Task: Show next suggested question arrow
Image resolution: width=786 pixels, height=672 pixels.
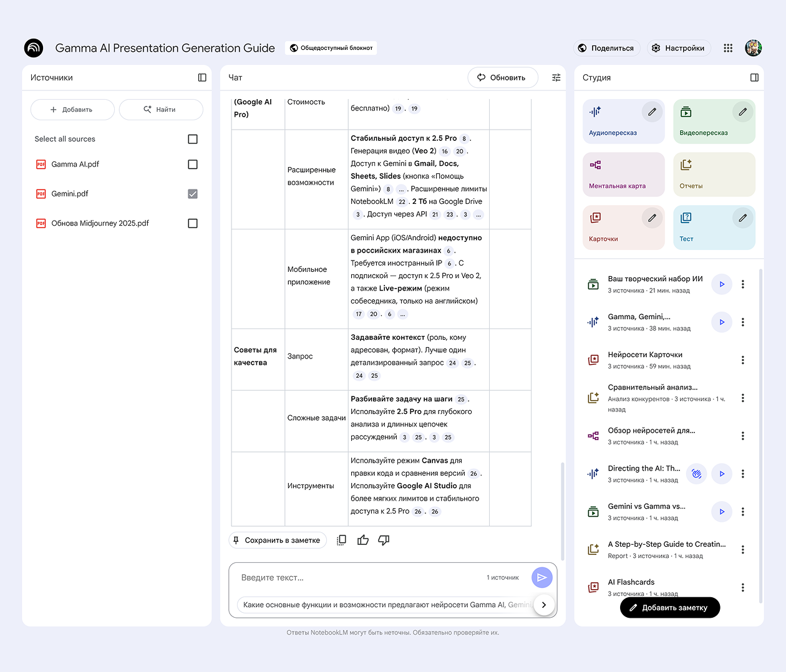Action: coord(544,605)
